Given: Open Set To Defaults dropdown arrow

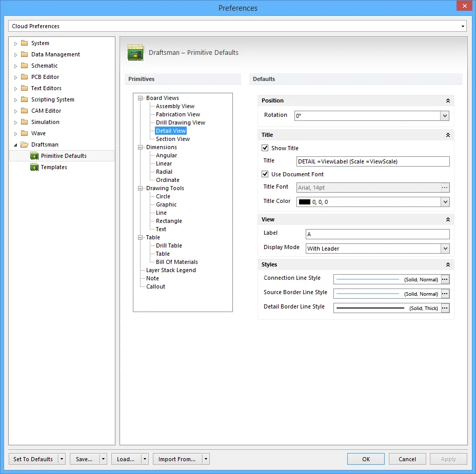Looking at the screenshot, I should click(62, 459).
